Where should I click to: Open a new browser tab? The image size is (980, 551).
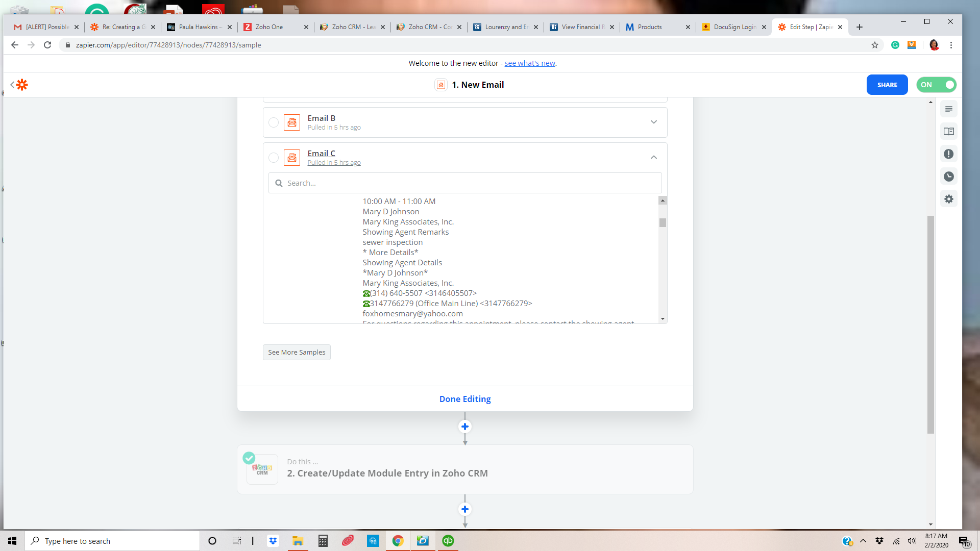[x=860, y=27]
